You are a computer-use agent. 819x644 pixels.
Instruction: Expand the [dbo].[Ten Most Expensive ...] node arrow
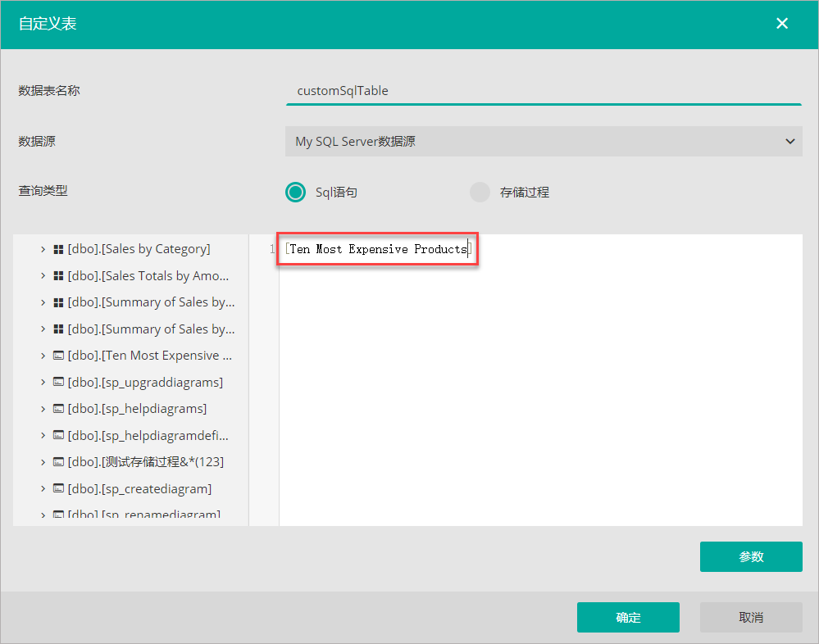[43, 356]
